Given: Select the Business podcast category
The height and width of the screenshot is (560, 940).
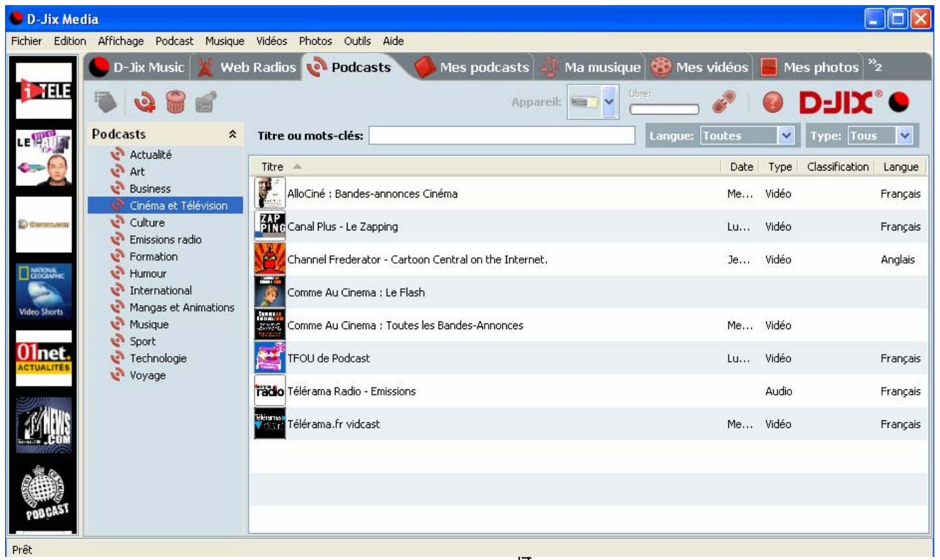Looking at the screenshot, I should pyautogui.click(x=150, y=188).
